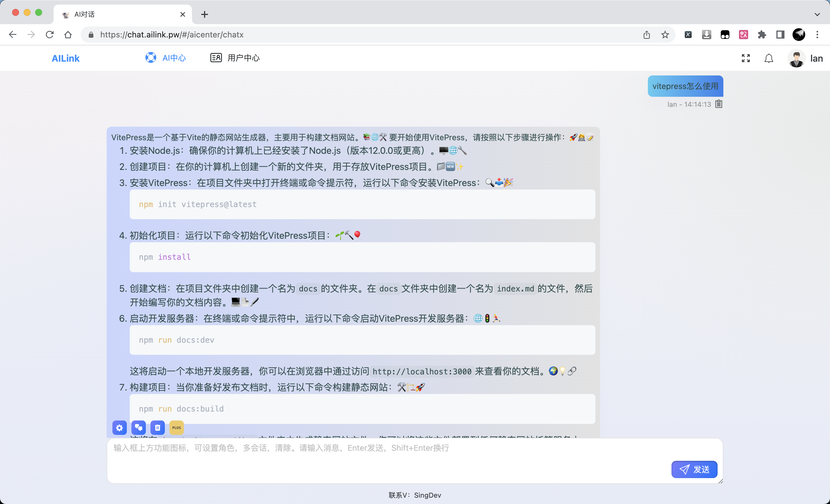
Task: Switch to 用户中心 menu
Action: click(x=235, y=58)
